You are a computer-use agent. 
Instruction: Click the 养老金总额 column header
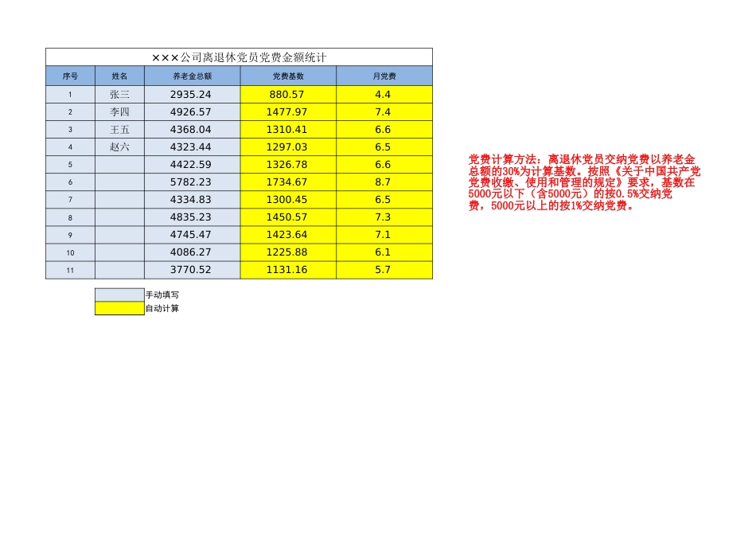191,76
